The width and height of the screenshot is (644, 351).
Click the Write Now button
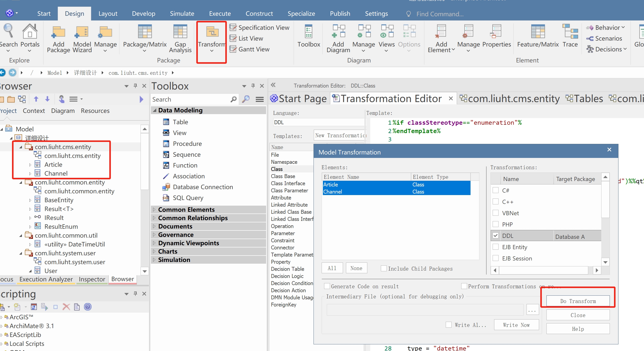click(516, 325)
